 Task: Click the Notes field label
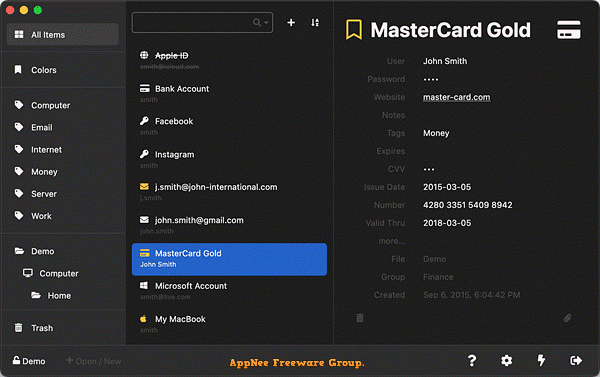point(393,115)
